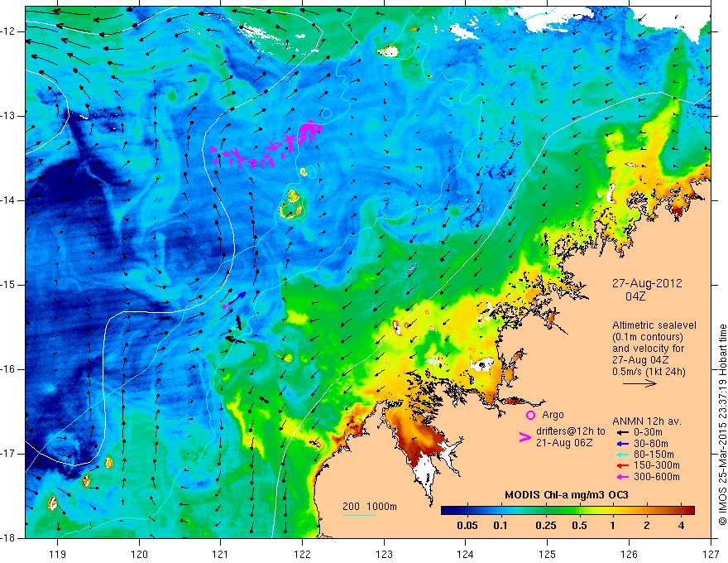This screenshot has height=563, width=728.
Task: Click the magenta drifter track cluster on map
Action: coord(267,144)
